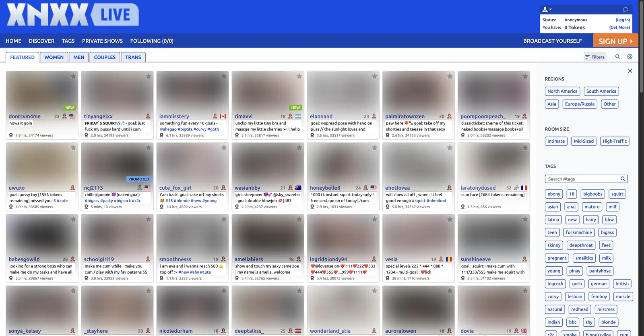Select Mid-Sized room size
This screenshot has height=336, width=644.
pos(584,141)
